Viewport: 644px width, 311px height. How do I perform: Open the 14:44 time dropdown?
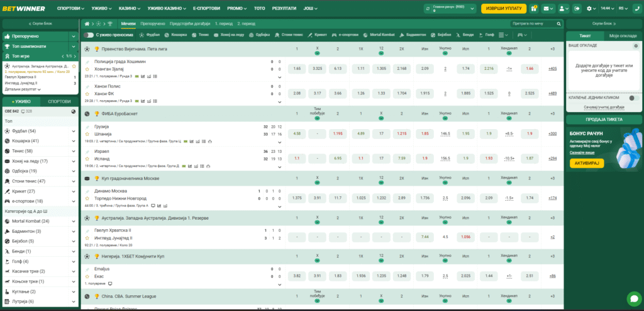click(x=606, y=8)
